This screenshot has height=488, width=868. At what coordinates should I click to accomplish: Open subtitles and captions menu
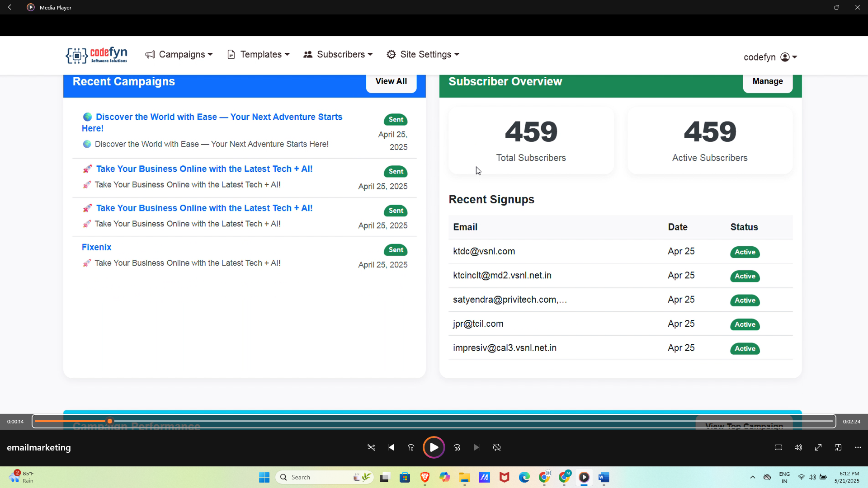coord(778,447)
